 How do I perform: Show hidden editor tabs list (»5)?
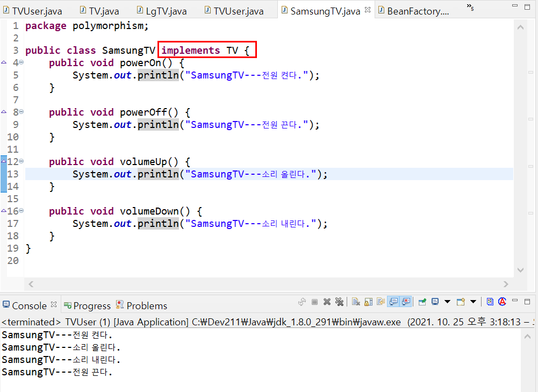pyautogui.click(x=470, y=7)
